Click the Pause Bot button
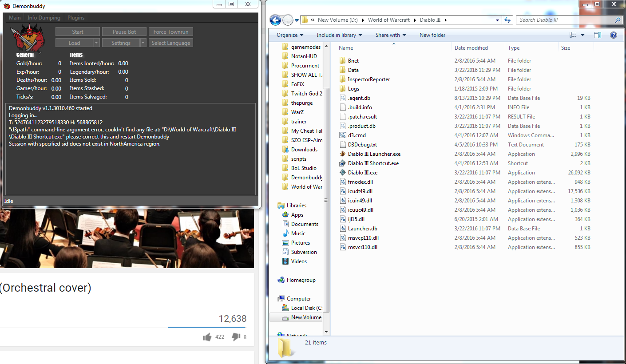This screenshot has height=364, width=626. [x=124, y=32]
